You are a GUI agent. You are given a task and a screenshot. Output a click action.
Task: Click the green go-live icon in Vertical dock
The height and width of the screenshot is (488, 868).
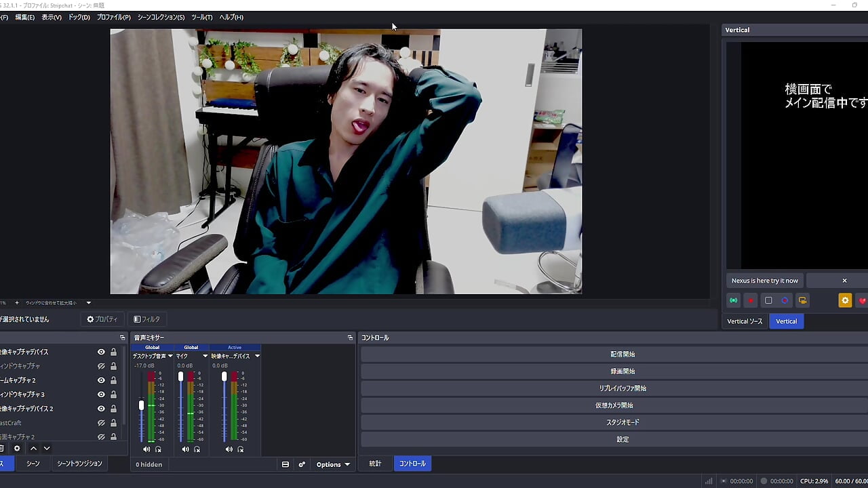(734, 300)
